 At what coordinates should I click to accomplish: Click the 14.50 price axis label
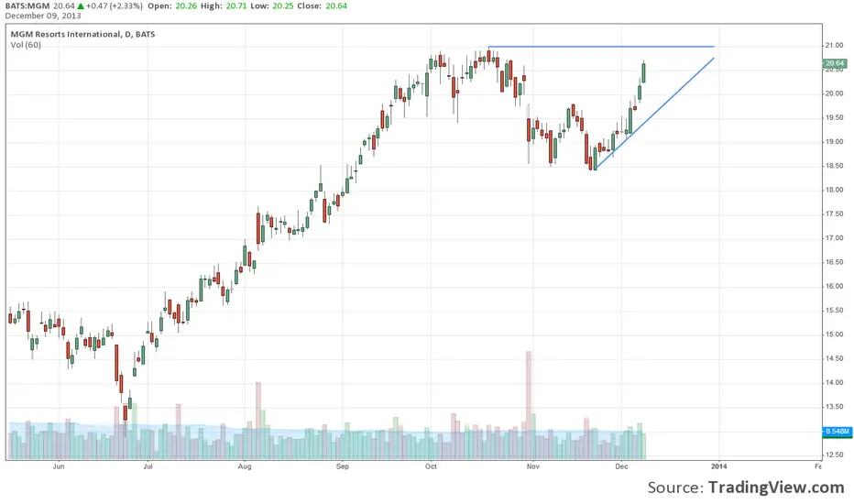coord(834,358)
